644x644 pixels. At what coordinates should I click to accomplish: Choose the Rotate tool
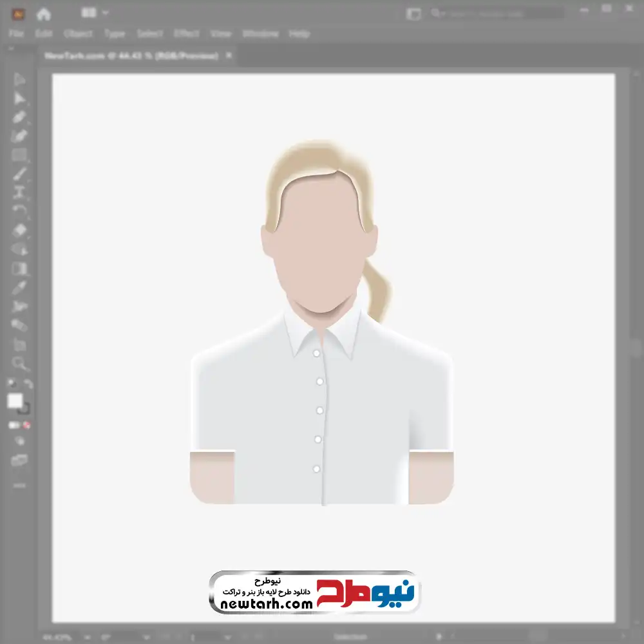(x=19, y=211)
